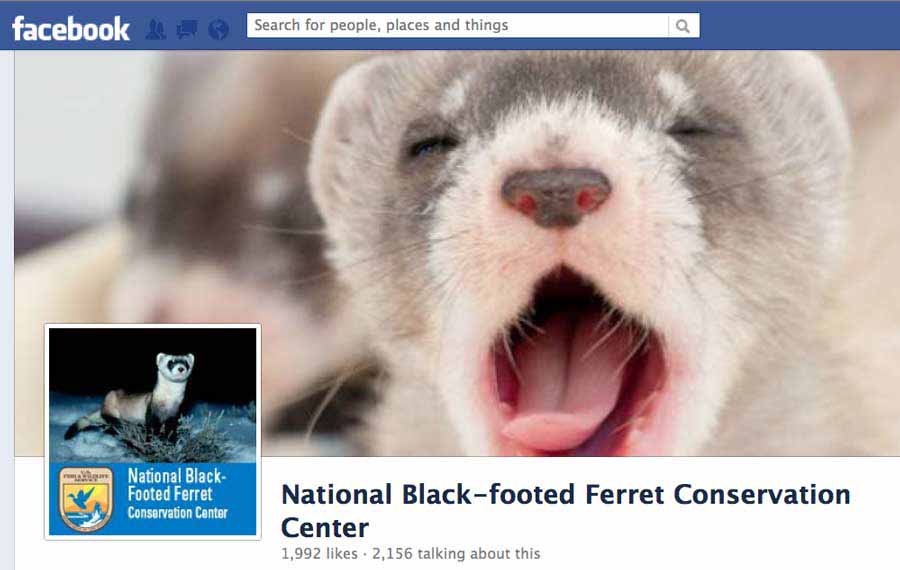
Task: Focus the 'Search for people, places and things' field
Action: [x=457, y=25]
